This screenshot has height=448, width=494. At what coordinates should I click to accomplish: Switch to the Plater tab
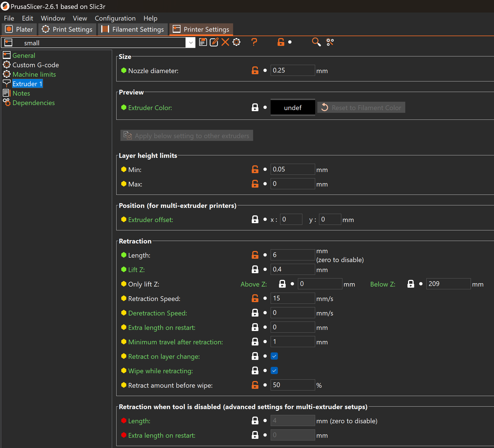[x=19, y=29]
